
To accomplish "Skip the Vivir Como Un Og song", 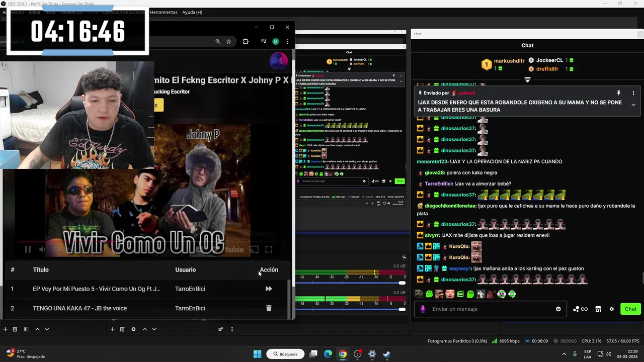I will 269,289.
